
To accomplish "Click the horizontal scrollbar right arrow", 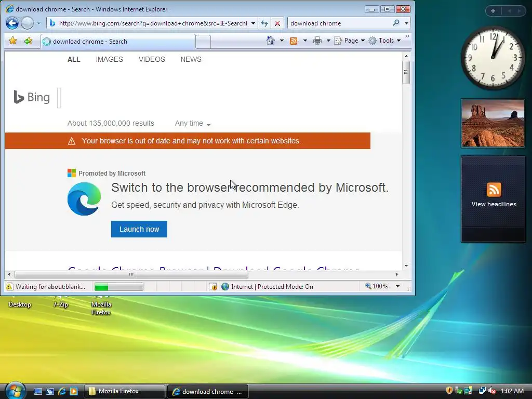I will 397,274.
